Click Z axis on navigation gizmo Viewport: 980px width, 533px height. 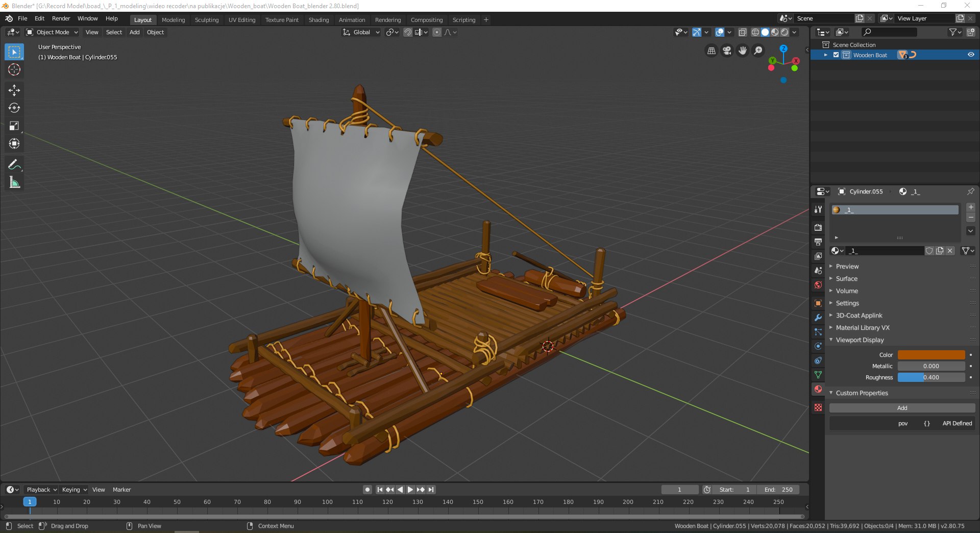click(x=783, y=49)
